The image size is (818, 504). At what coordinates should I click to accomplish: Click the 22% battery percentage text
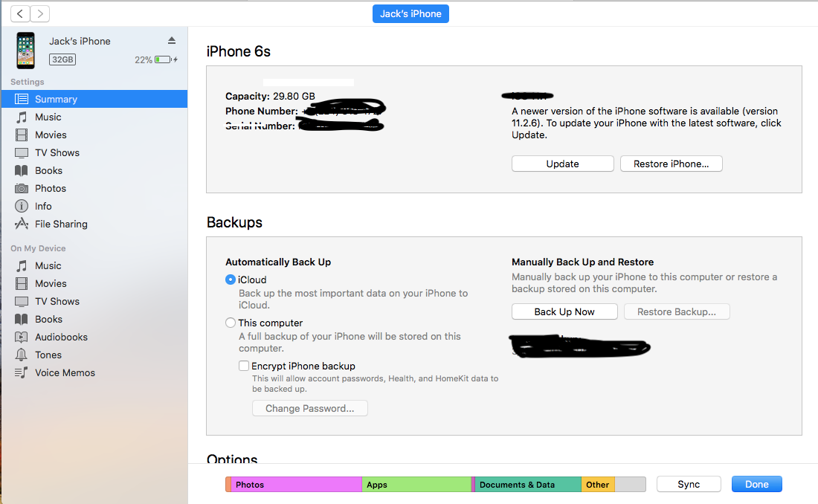click(x=144, y=60)
